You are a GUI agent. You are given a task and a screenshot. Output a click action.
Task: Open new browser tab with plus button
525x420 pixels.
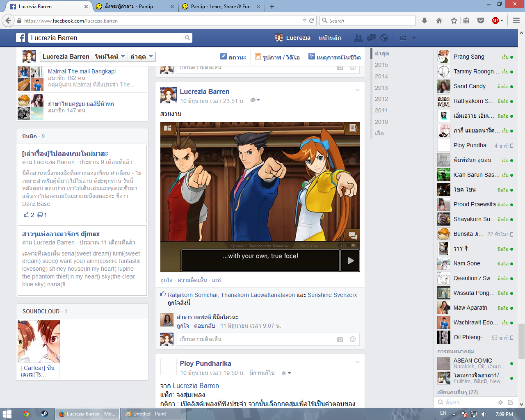coord(272,7)
